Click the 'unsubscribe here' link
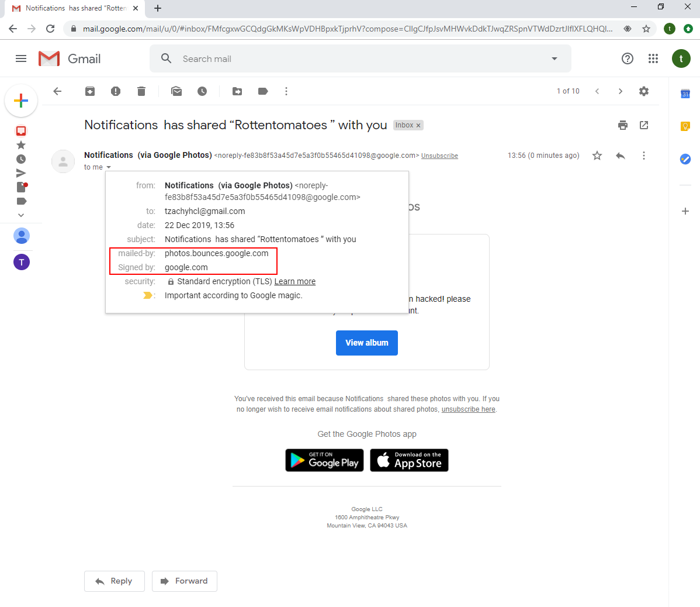The image size is (700, 607). 468,409
